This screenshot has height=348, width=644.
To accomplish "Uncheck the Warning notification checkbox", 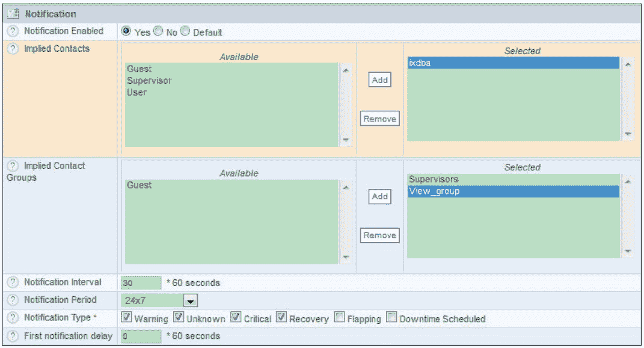I will [127, 318].
